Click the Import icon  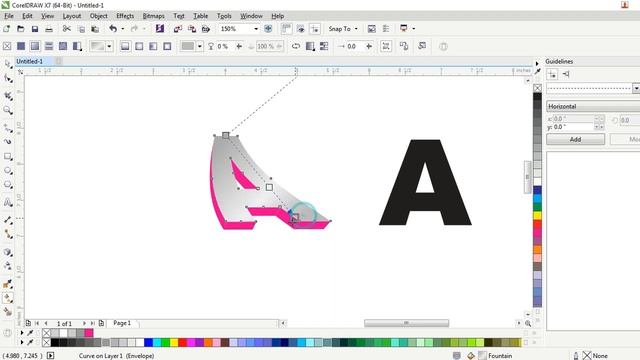pos(178,29)
